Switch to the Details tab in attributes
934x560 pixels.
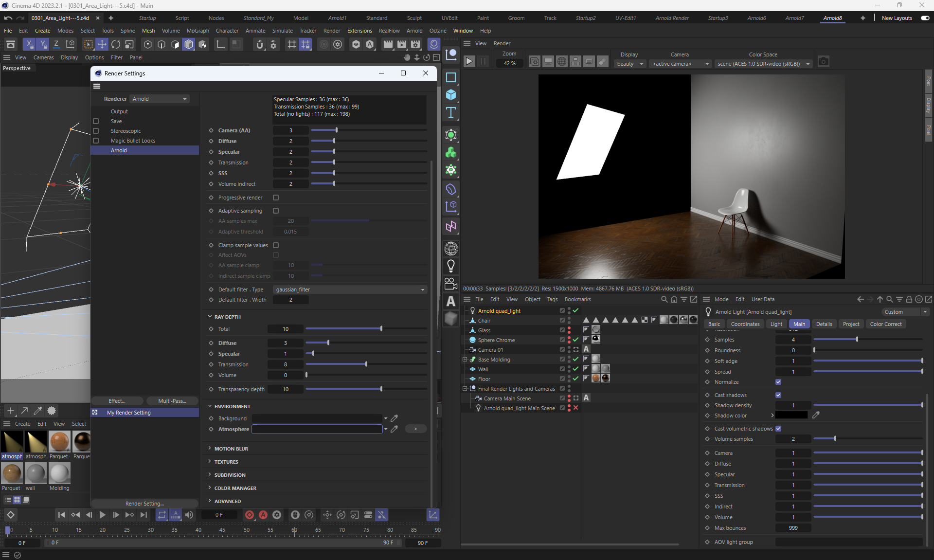click(x=824, y=324)
